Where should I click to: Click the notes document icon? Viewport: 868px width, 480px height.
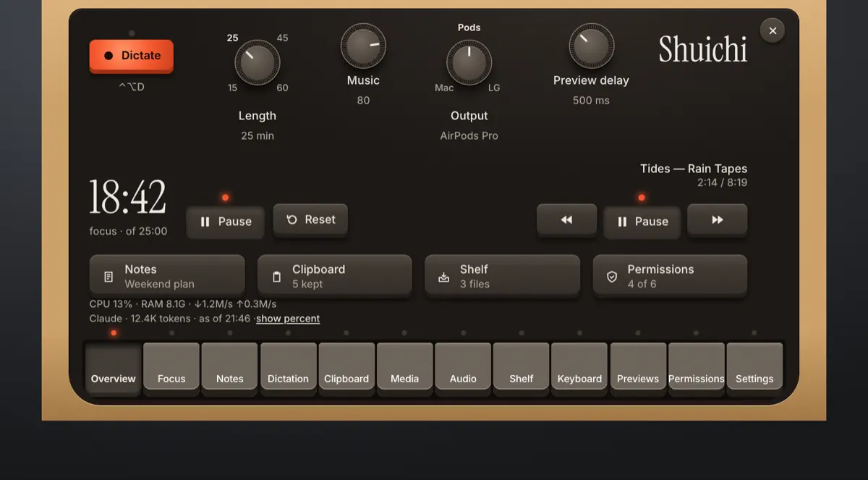[109, 277]
